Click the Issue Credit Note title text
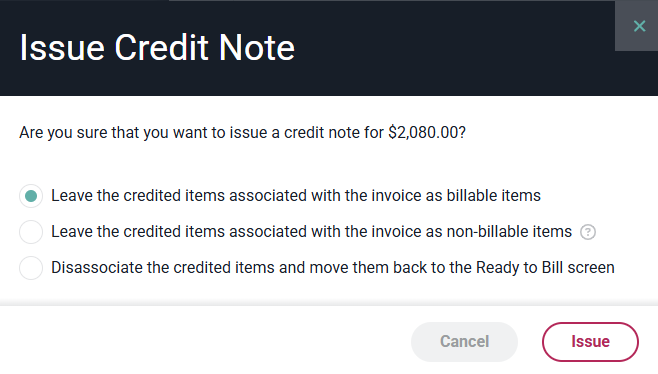This screenshot has height=374, width=658. point(157,48)
